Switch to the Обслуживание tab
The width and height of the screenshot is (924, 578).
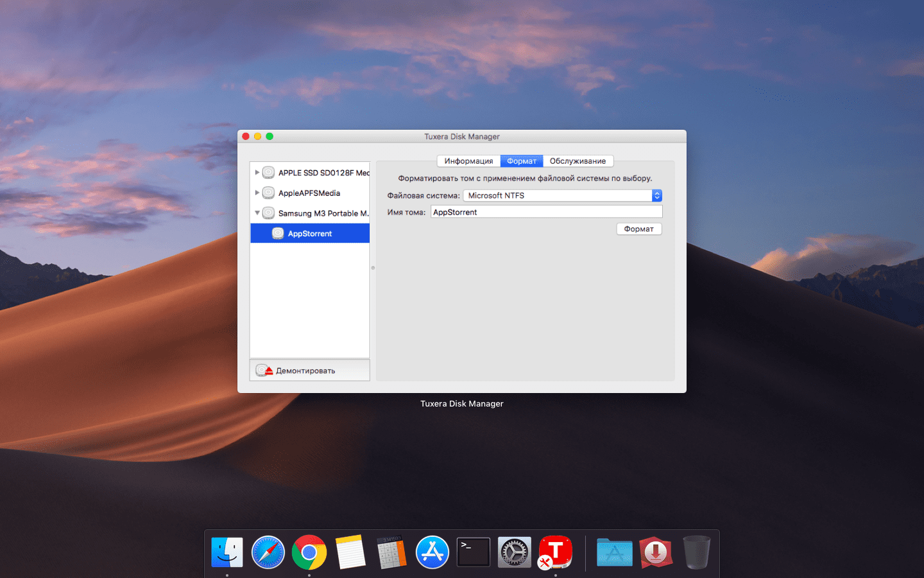(578, 161)
